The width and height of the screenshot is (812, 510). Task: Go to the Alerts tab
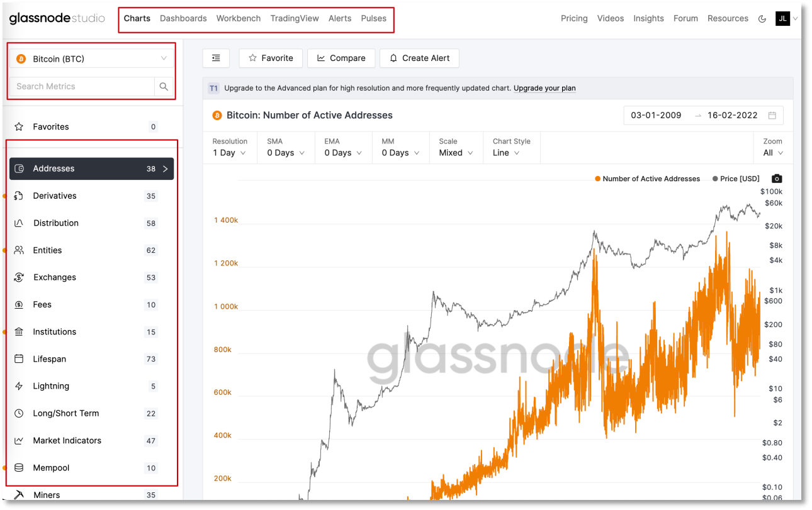[340, 18]
